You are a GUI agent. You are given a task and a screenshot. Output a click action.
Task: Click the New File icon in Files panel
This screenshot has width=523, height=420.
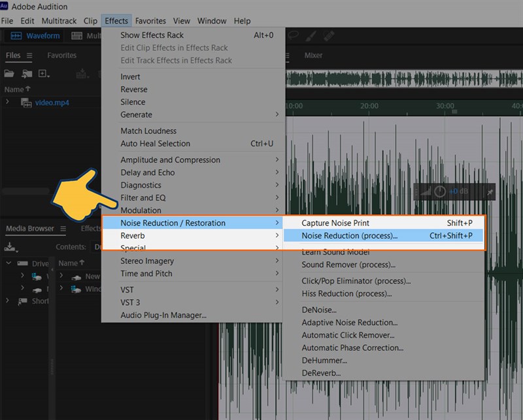tap(43, 73)
